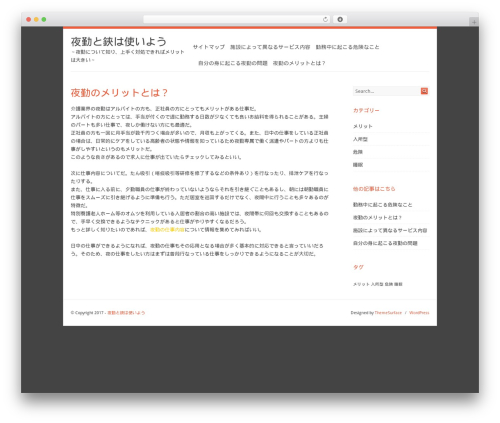The width and height of the screenshot is (500, 423).
Task: Select the 睡眠 category in the sidebar
Action: coord(358,165)
